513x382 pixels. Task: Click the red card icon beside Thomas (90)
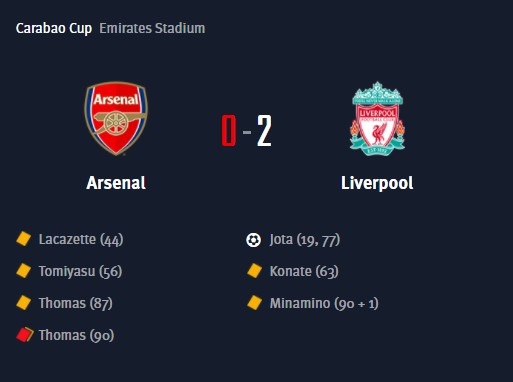(25, 335)
